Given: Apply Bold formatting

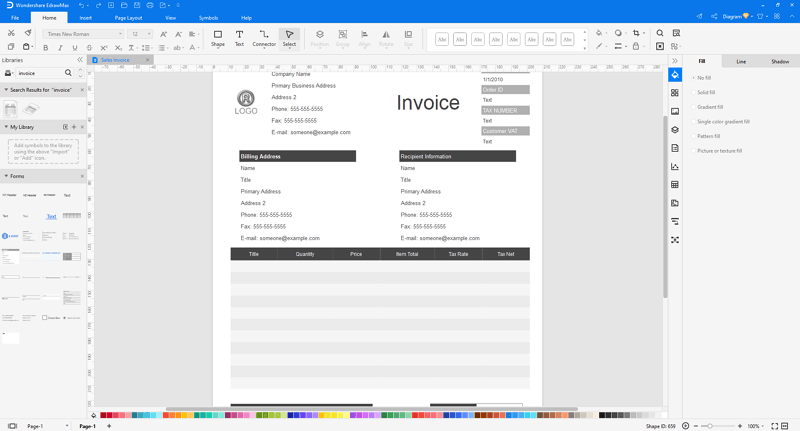Looking at the screenshot, I should point(46,47).
